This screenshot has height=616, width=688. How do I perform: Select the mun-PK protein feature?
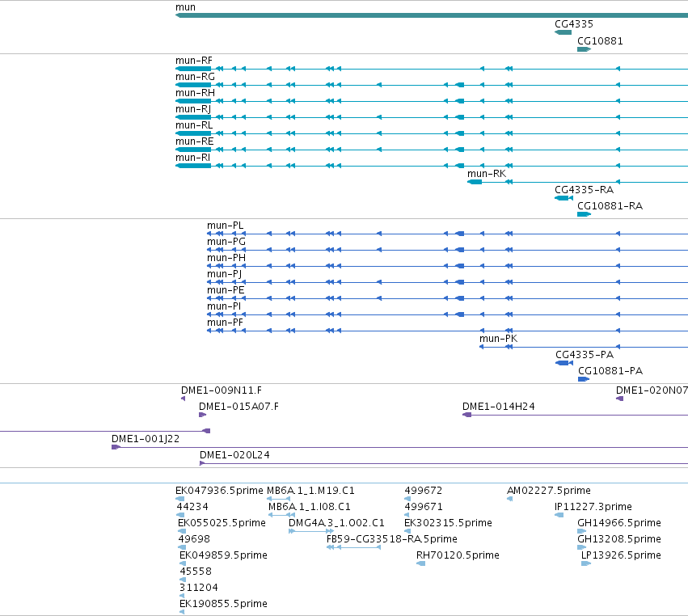(x=584, y=347)
